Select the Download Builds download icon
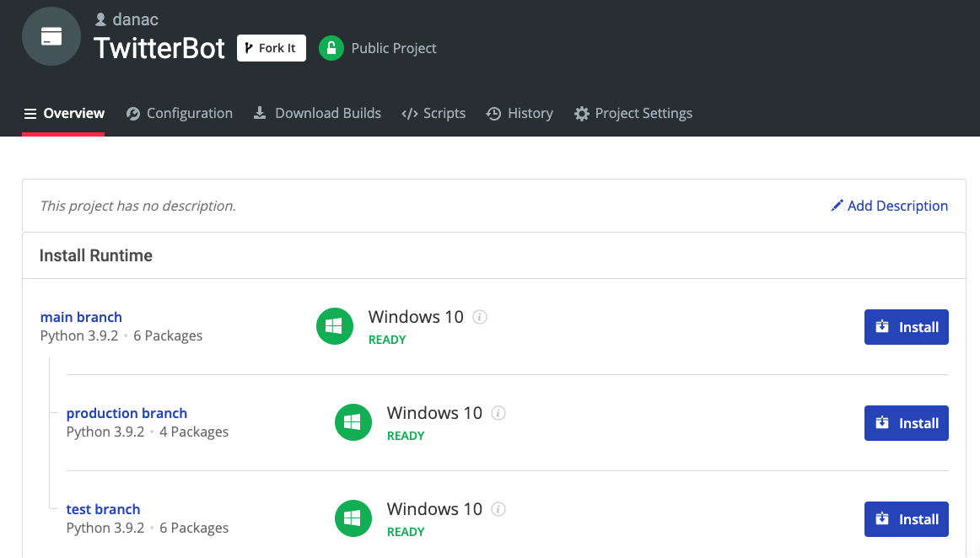Viewport: 980px width, 558px height. pyautogui.click(x=259, y=113)
